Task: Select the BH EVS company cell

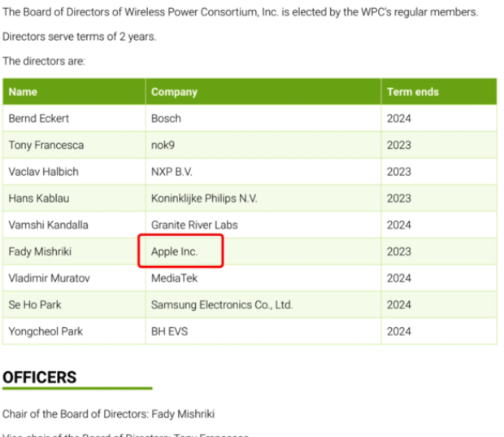Action: pyautogui.click(x=263, y=331)
